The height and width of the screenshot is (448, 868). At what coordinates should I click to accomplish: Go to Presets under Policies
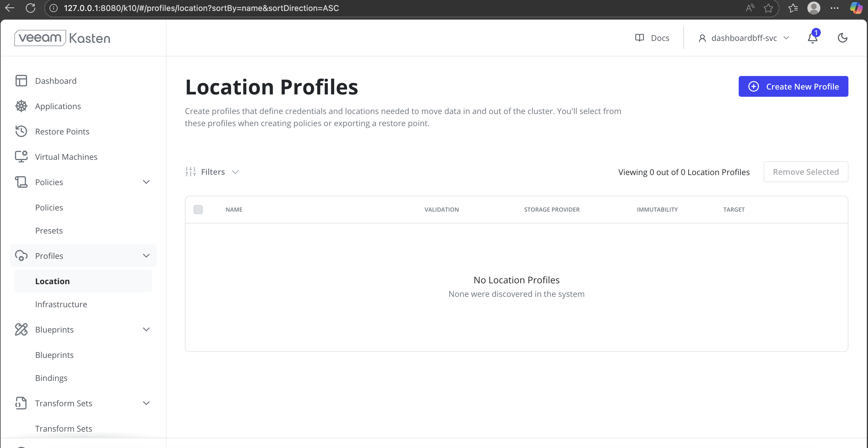[49, 231]
